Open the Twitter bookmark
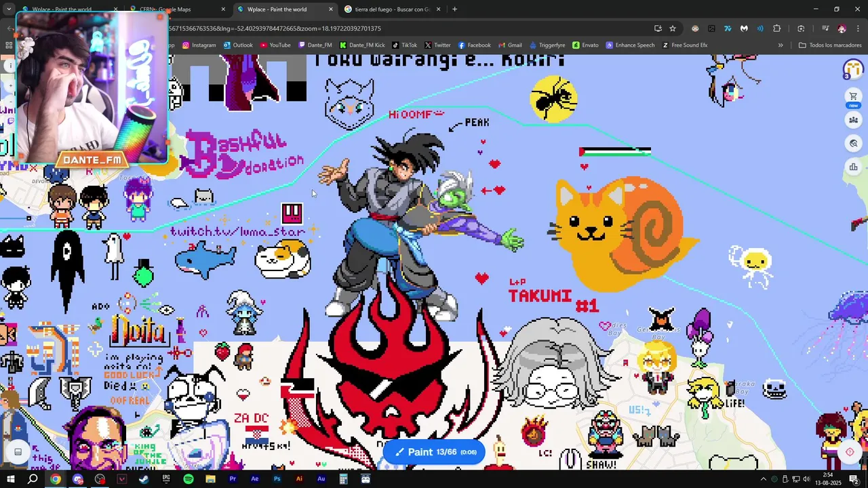The width and height of the screenshot is (868, 488). pos(437,45)
